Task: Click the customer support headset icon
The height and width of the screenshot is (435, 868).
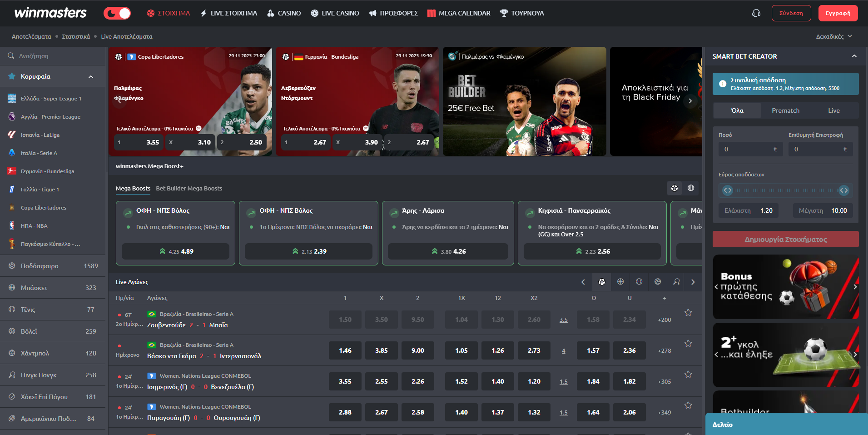Action: click(756, 13)
